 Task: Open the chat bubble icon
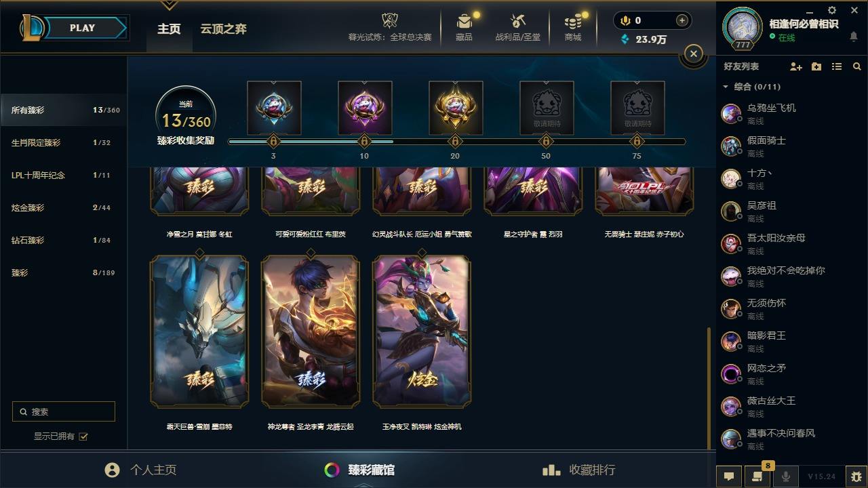pyautogui.click(x=729, y=476)
